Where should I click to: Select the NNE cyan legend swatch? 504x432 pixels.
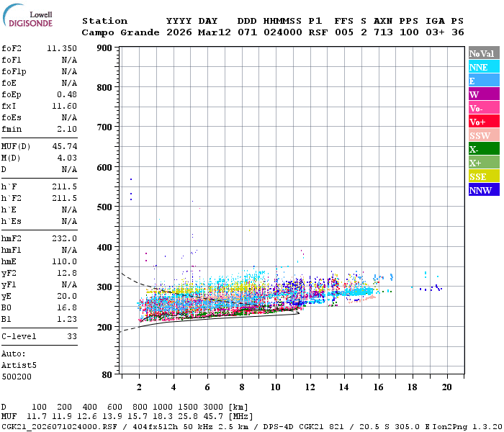pos(484,67)
